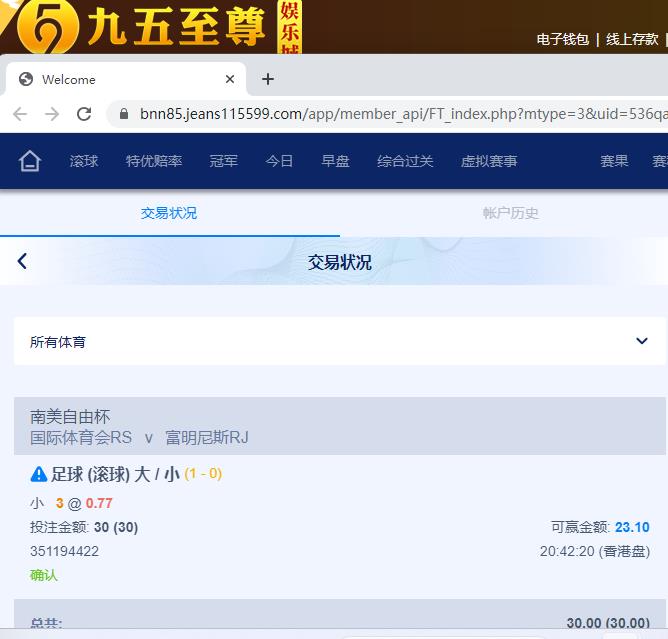Click the 投注金额: 30 (30) text

(84, 527)
